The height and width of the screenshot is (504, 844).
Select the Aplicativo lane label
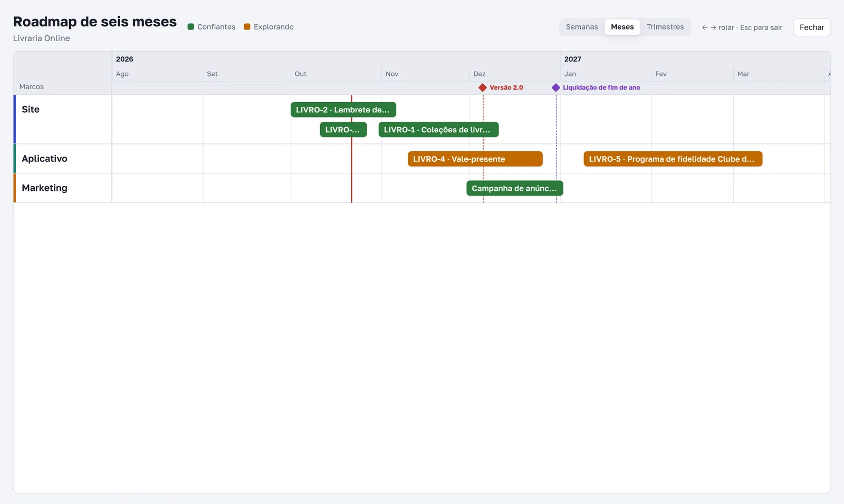tap(44, 159)
